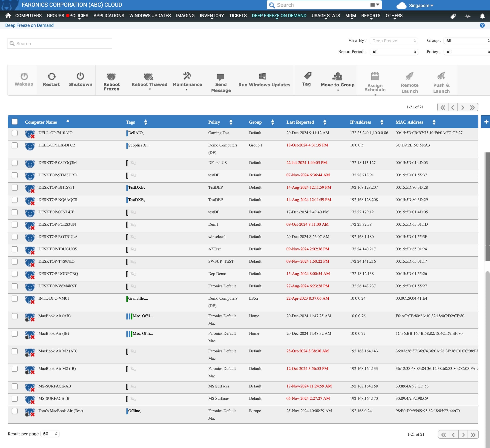Screen dimensions: 490x448
Task: Click the Remote Launch rocket icon
Action: 410,76
